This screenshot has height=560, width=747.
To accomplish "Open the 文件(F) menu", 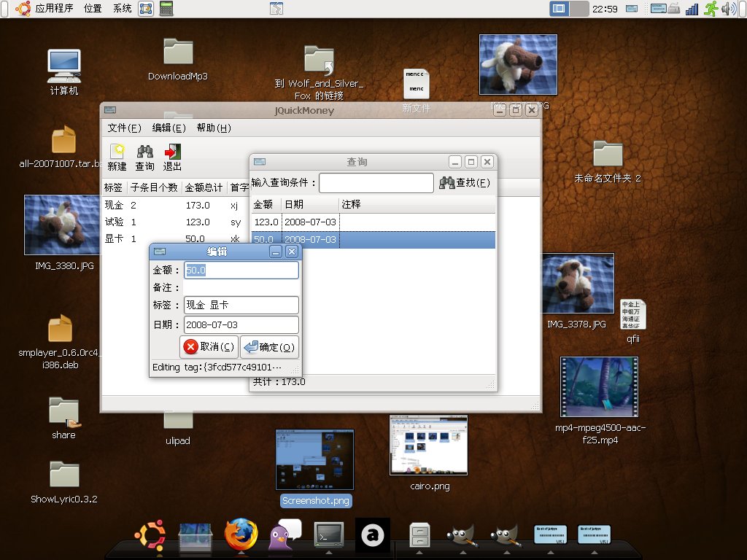I will coord(124,128).
